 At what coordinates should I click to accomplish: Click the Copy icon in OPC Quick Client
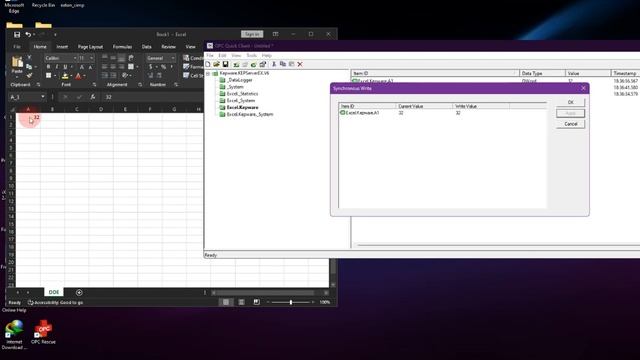[282, 64]
